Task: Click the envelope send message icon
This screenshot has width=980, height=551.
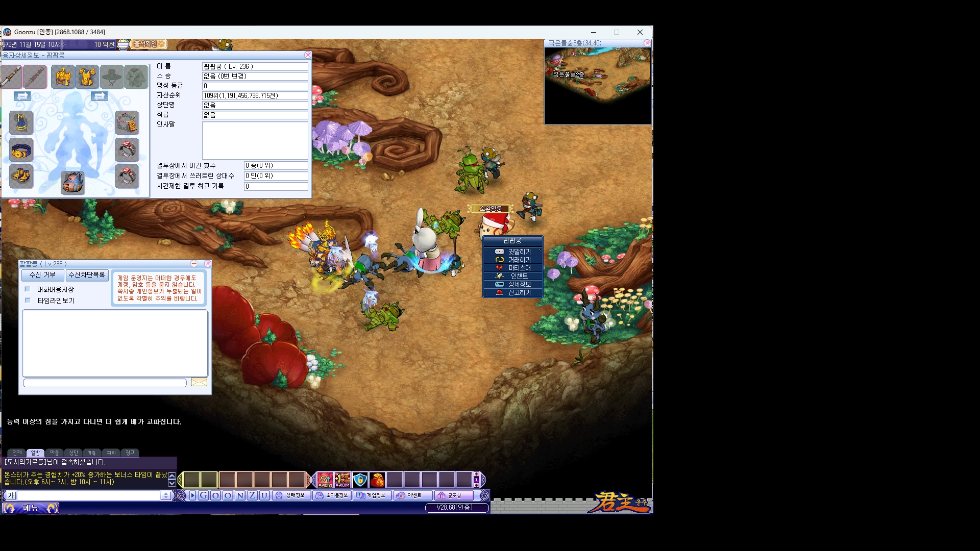Action: [x=199, y=382]
